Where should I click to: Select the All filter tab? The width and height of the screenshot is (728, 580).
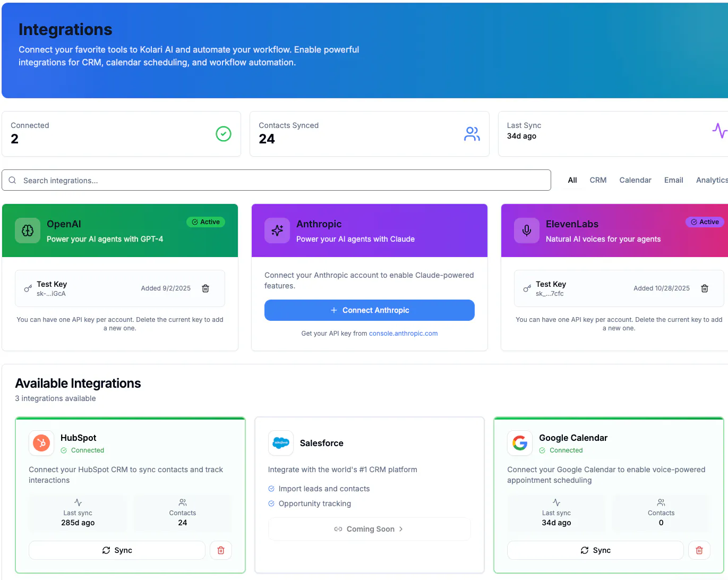point(572,180)
